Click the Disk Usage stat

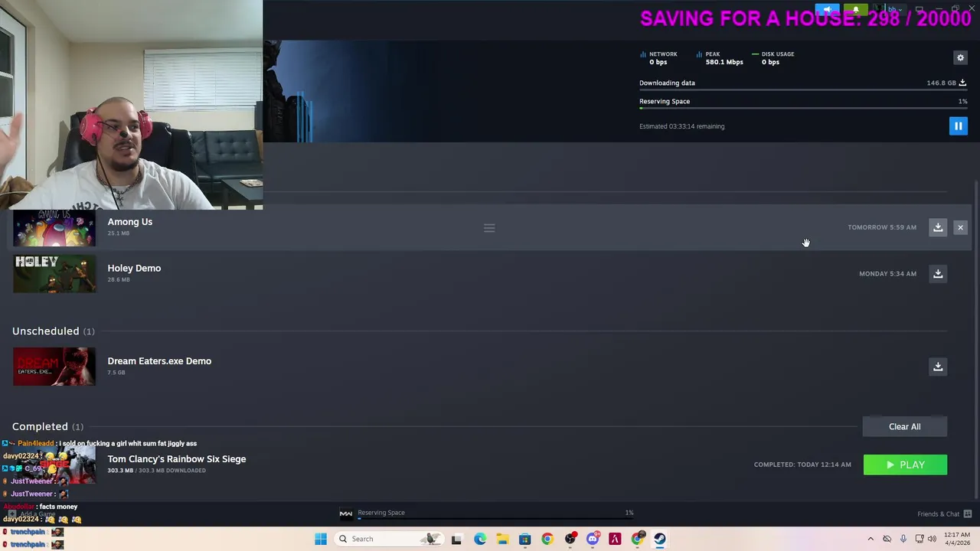tap(773, 58)
